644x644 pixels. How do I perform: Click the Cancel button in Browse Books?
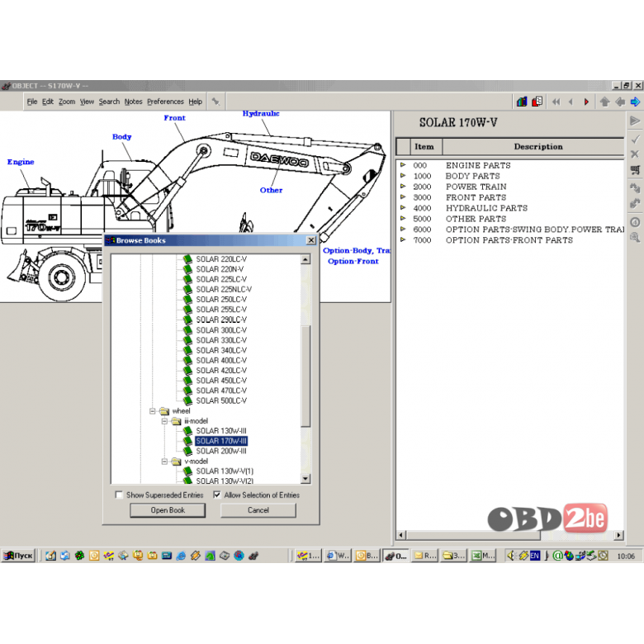coord(258,510)
